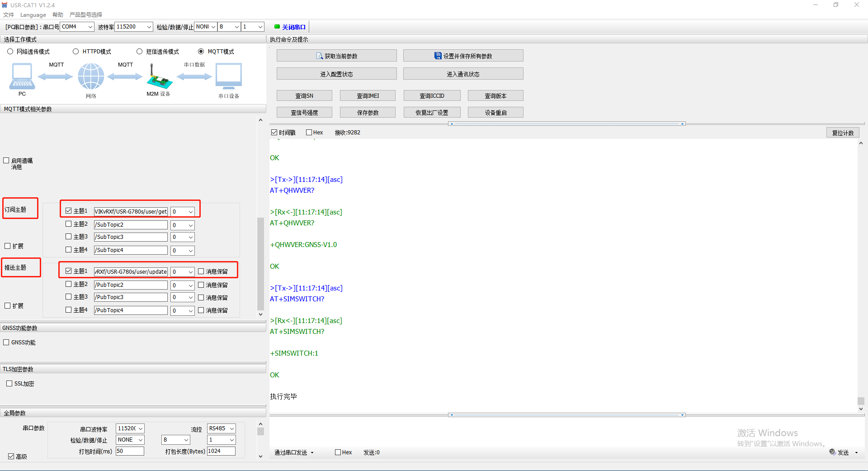The height and width of the screenshot is (471, 868).
Task: Open the 产品型号选择 menu
Action: [x=86, y=15]
